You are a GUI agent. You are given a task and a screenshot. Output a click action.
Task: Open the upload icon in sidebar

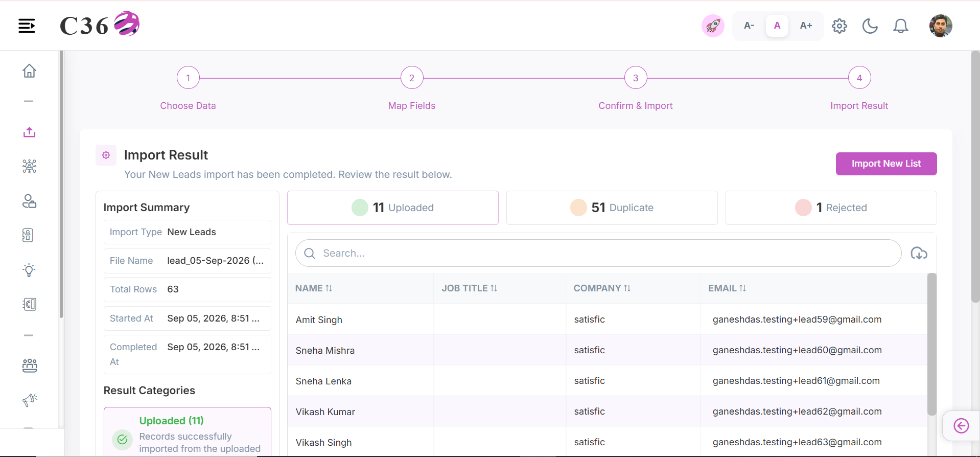click(x=29, y=132)
